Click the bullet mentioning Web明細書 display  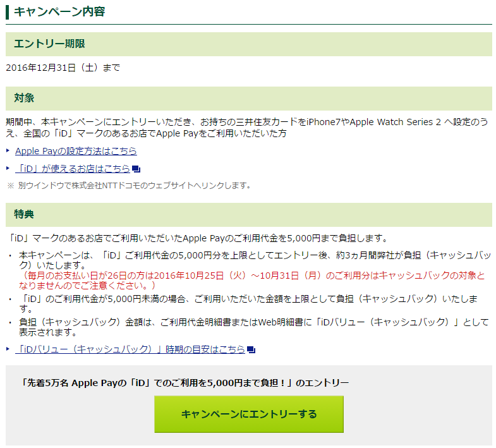click(254, 327)
